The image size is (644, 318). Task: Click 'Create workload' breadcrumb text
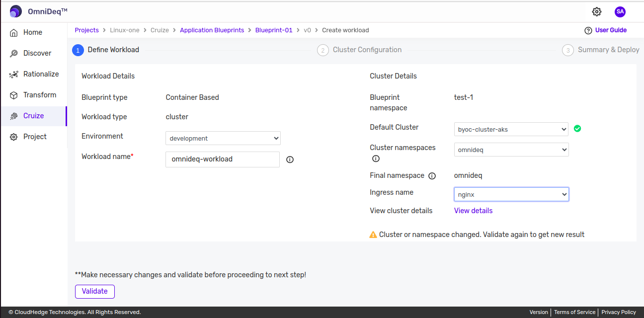point(345,30)
